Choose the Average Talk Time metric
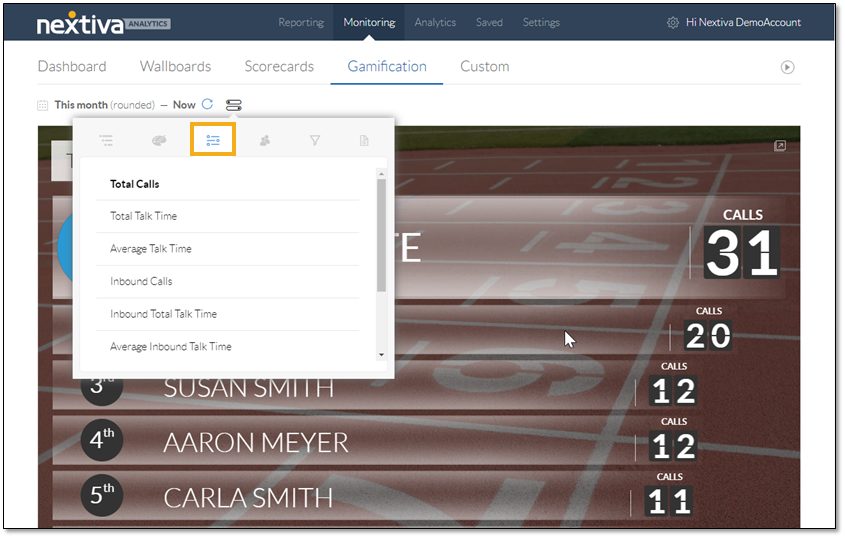 click(228, 249)
